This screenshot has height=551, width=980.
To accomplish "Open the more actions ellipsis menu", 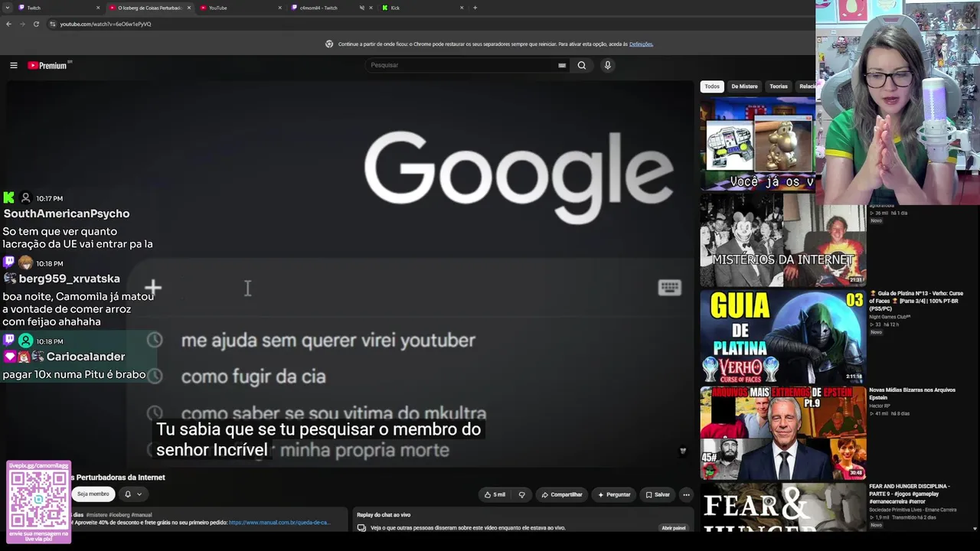I will pyautogui.click(x=686, y=494).
